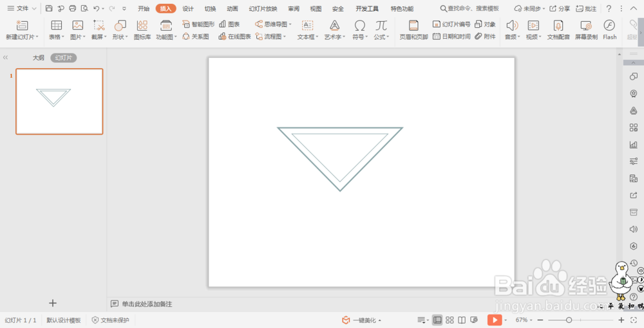The width and height of the screenshot is (644, 328).
Task: Switch left panel to 幻灯片 view
Action: tap(64, 58)
